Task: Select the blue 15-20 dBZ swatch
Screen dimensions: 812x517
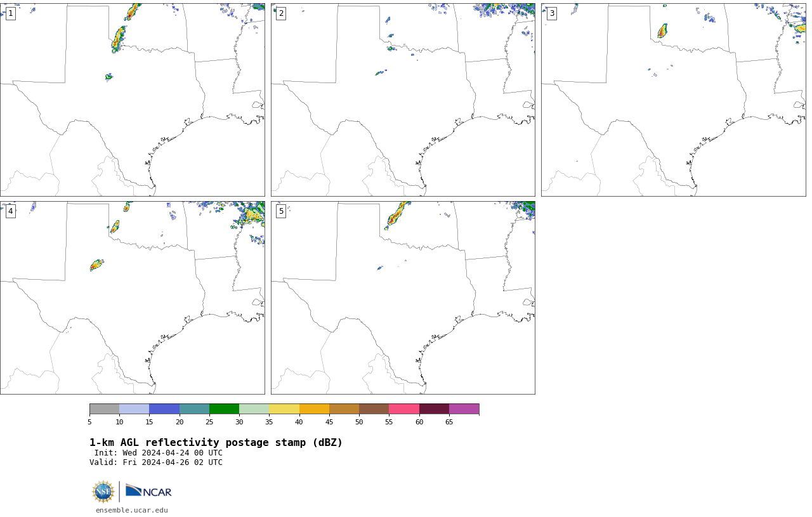Action: tap(164, 409)
